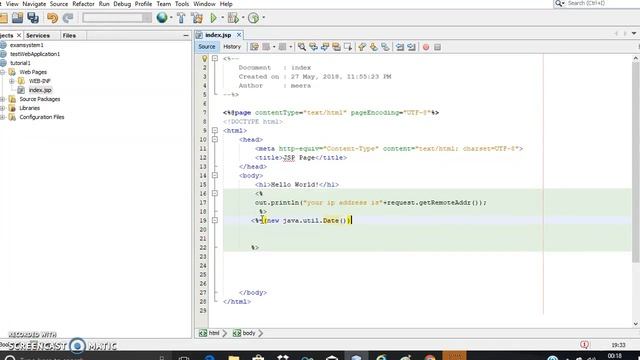Open the Navigate menu

click(x=34, y=4)
